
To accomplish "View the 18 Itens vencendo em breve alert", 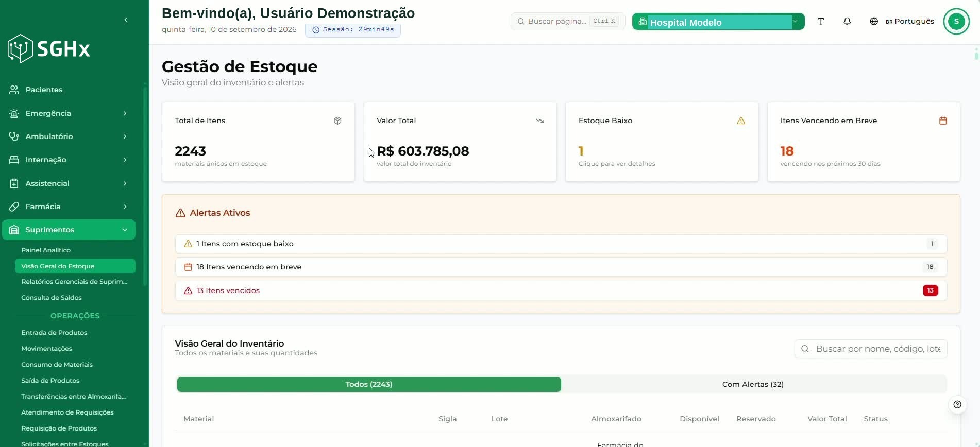I will tap(561, 267).
